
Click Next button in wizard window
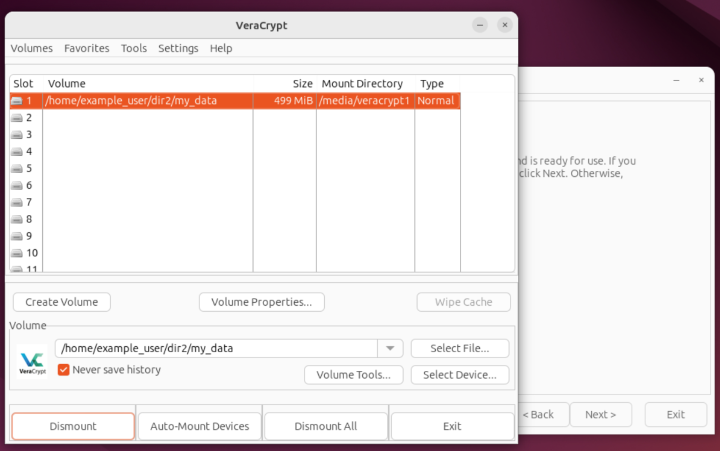click(x=601, y=414)
